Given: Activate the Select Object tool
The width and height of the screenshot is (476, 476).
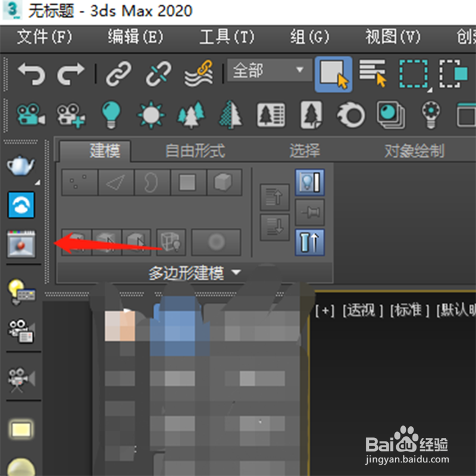Looking at the screenshot, I should point(334,74).
